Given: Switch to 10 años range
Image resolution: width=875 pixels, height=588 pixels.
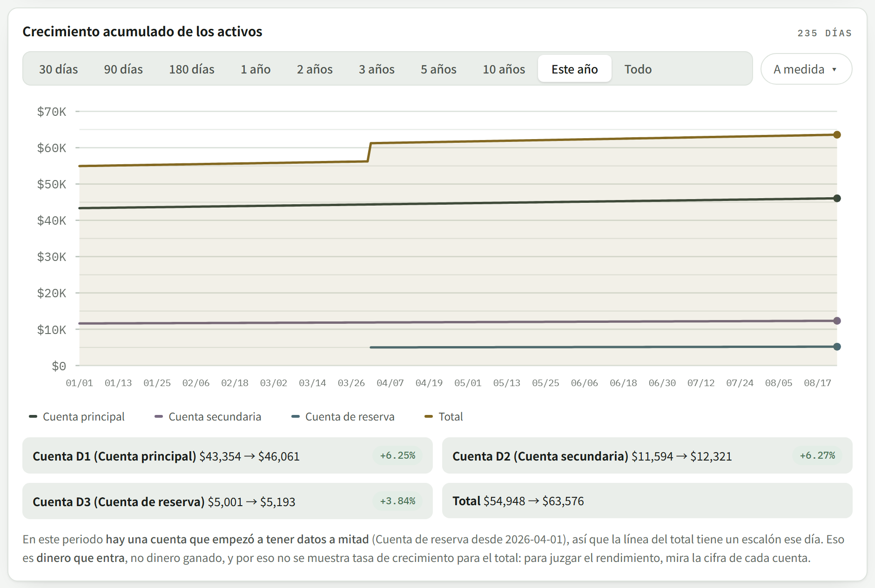Looking at the screenshot, I should tap(504, 69).
